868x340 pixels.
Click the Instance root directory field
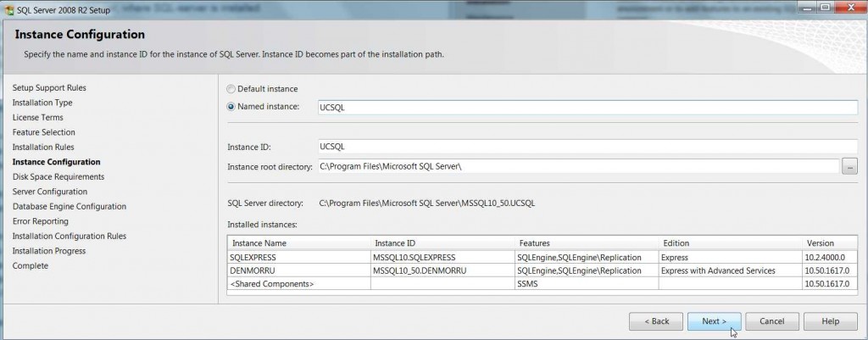(578, 166)
